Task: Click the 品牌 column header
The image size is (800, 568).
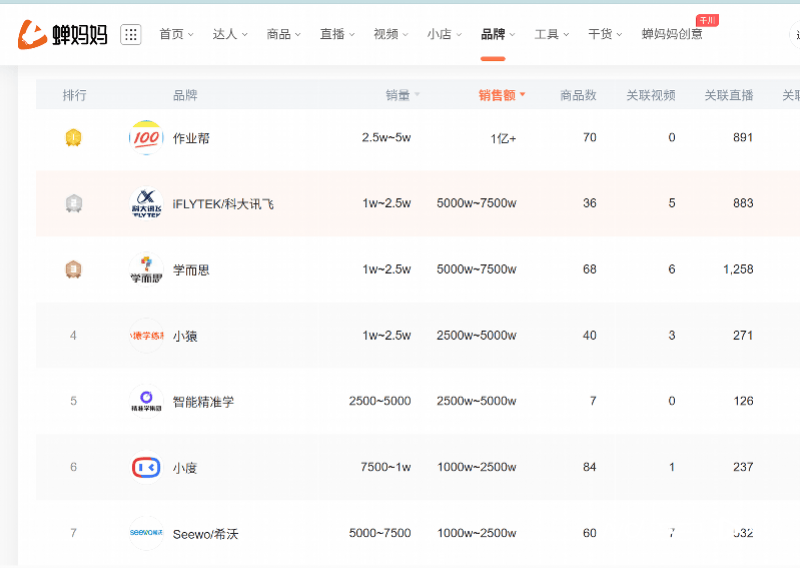Action: [185, 95]
